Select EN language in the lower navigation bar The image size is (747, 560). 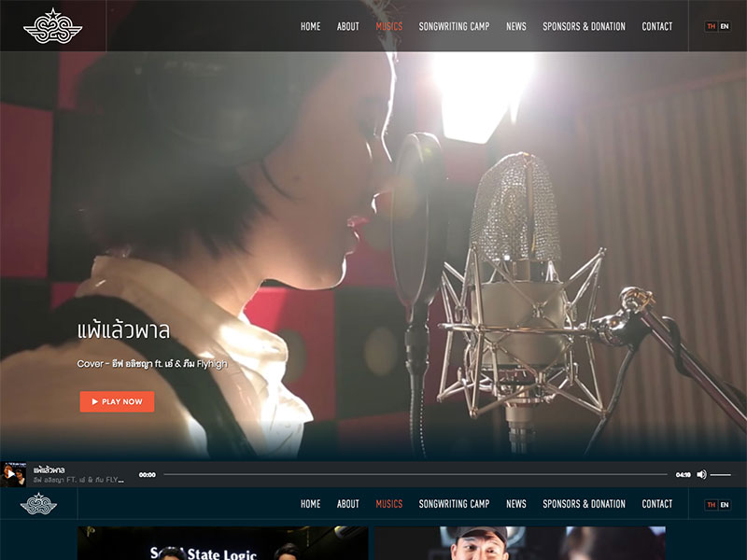(x=725, y=504)
